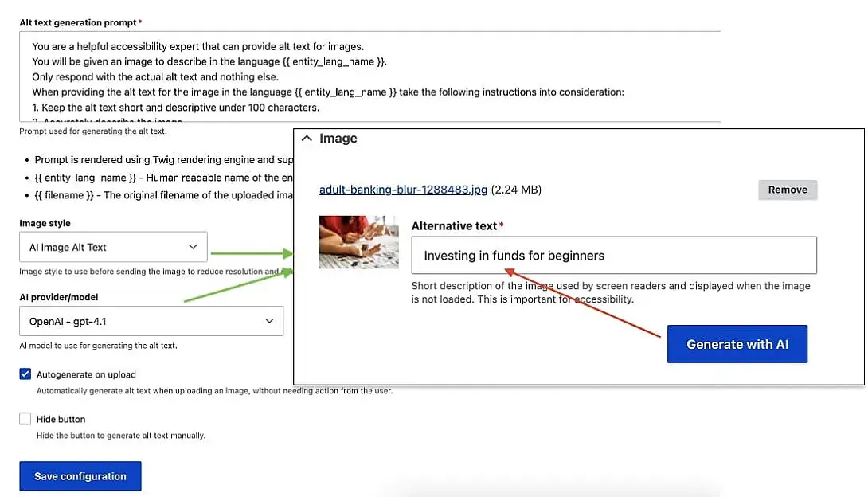Image resolution: width=868 pixels, height=497 pixels.
Task: Collapse the Image section chevron
Action: click(x=307, y=139)
